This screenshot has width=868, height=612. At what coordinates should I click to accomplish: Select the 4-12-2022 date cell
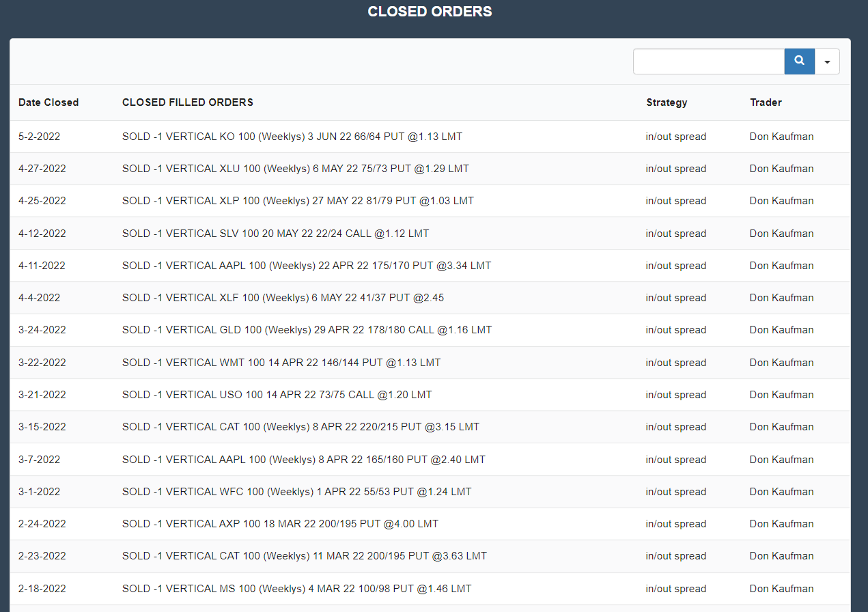(42, 234)
